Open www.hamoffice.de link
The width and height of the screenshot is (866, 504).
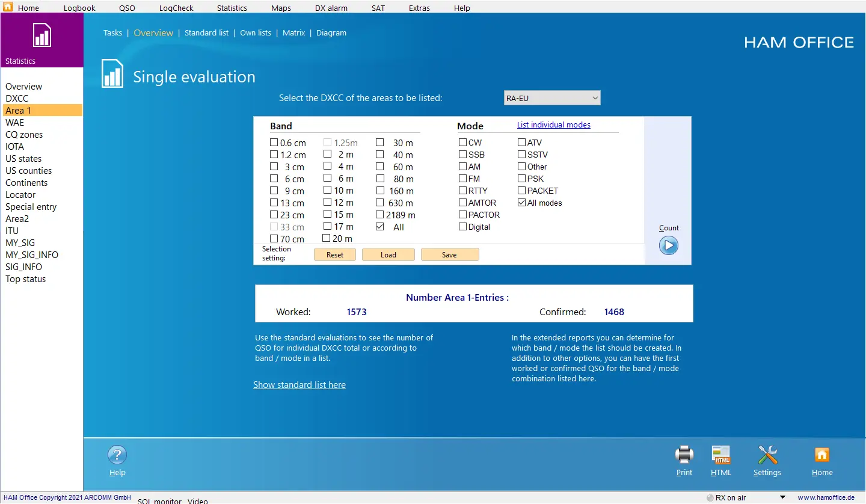click(826, 497)
